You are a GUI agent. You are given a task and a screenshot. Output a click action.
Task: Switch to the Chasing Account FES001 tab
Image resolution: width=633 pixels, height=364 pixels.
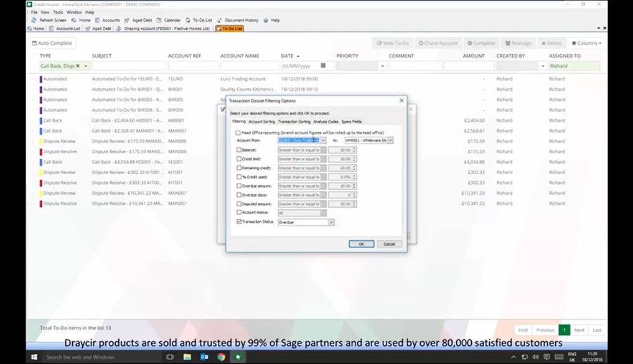164,29
